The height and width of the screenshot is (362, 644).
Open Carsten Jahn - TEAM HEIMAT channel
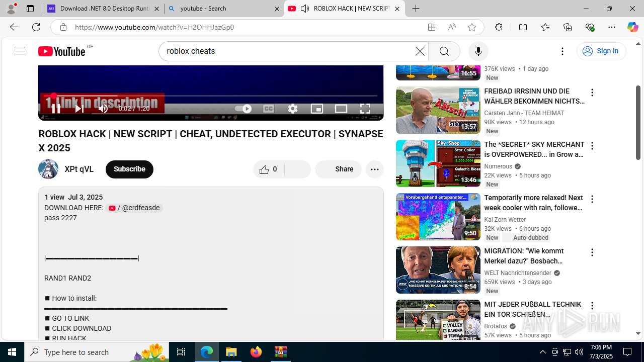[524, 113]
